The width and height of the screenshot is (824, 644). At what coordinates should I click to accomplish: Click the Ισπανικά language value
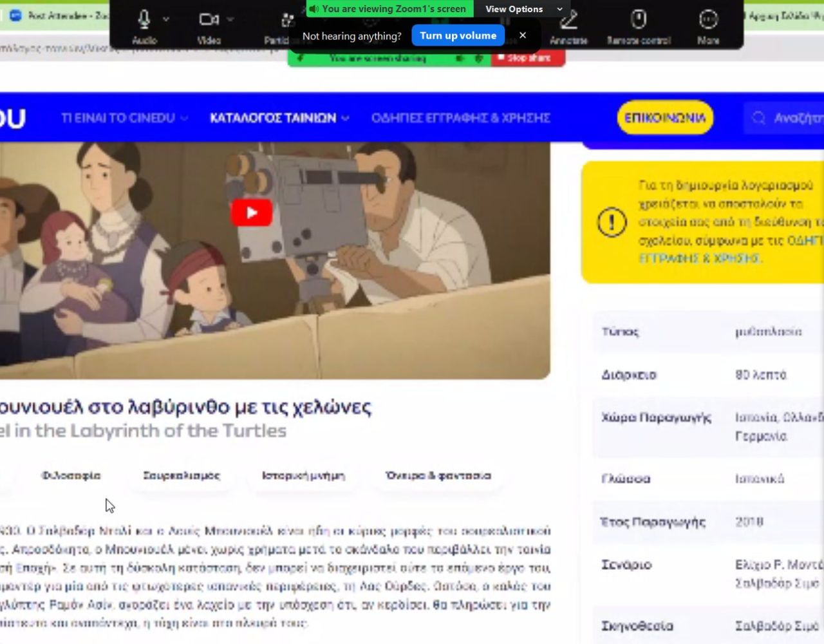(x=760, y=478)
